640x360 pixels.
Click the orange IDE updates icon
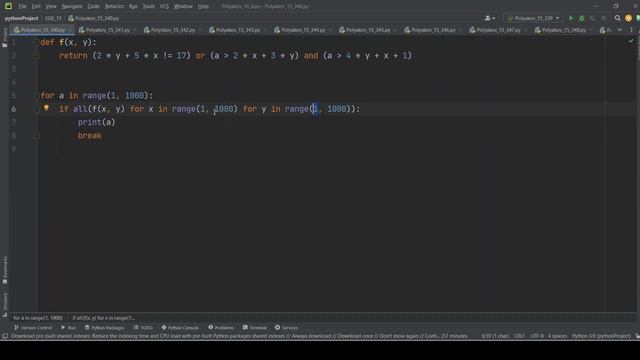pos(628,18)
